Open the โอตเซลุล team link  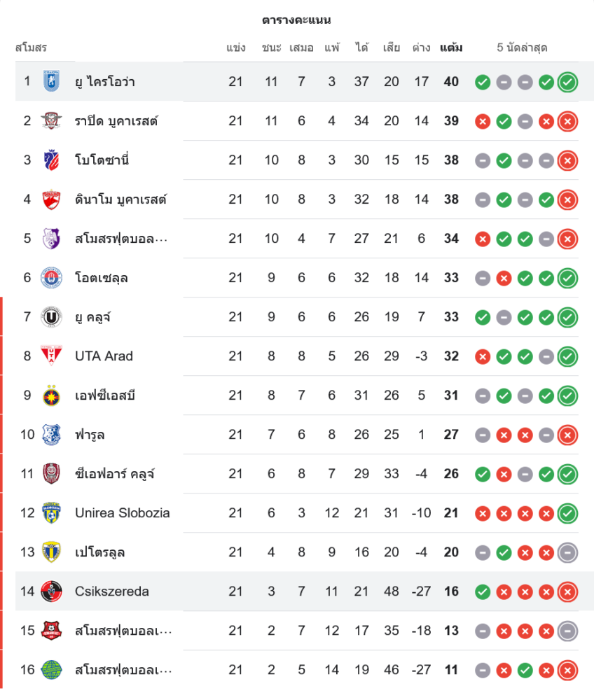pyautogui.click(x=101, y=278)
